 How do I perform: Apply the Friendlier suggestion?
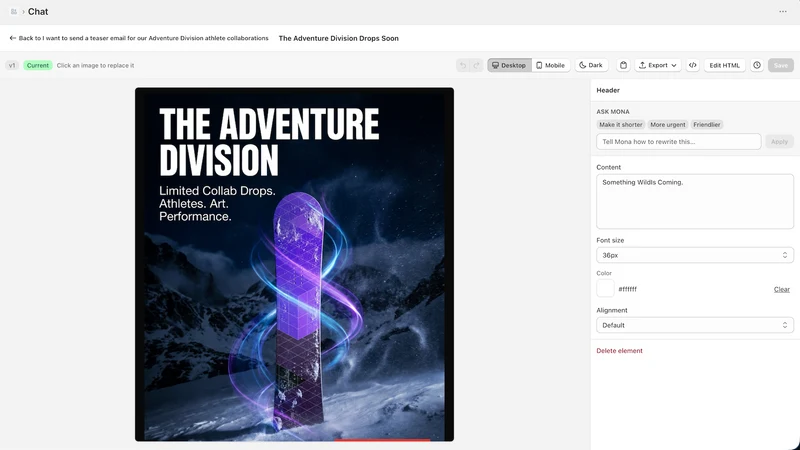click(x=707, y=124)
